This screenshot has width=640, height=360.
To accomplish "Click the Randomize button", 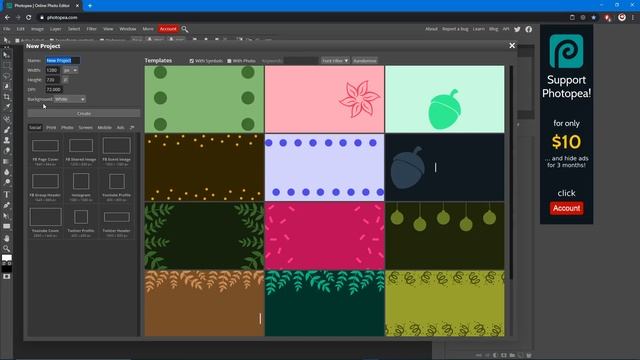I will (x=365, y=60).
